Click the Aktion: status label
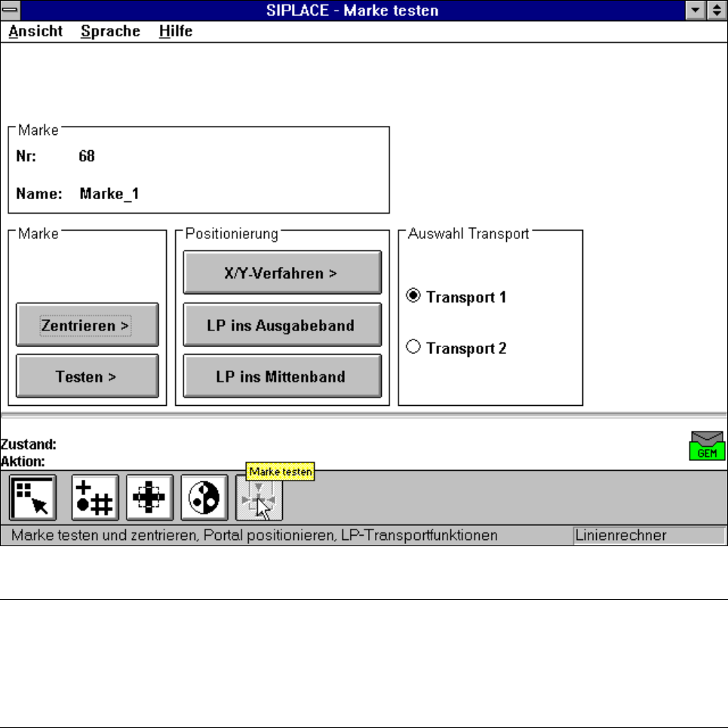 coord(23,462)
